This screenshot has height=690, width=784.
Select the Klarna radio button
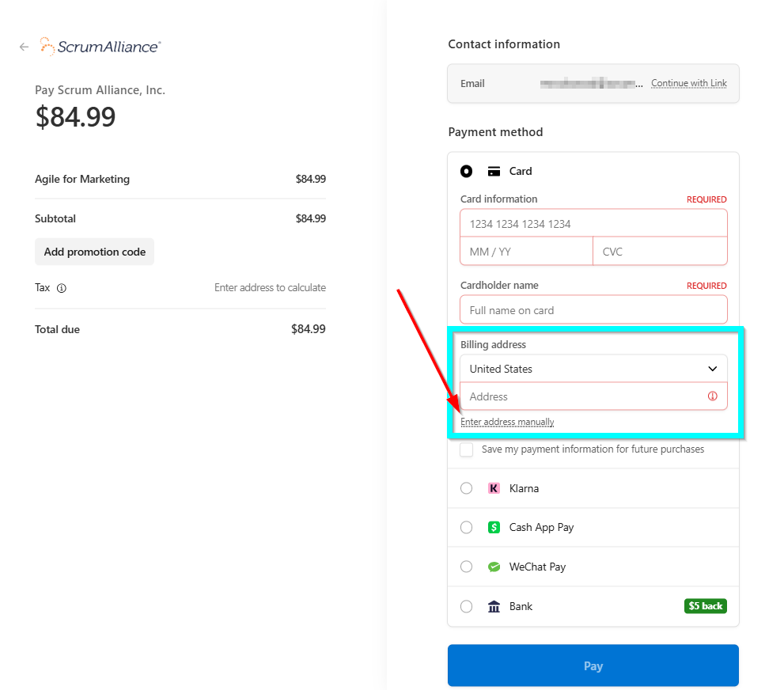click(466, 488)
